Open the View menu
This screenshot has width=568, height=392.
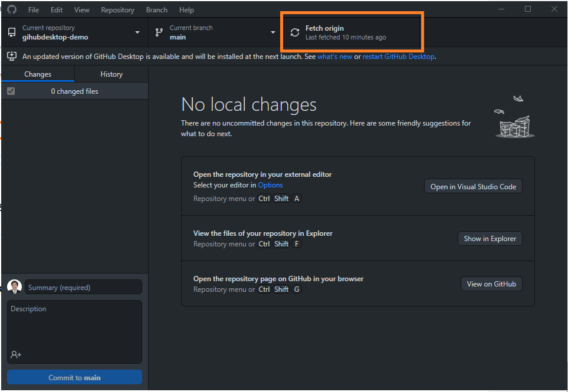pos(81,10)
